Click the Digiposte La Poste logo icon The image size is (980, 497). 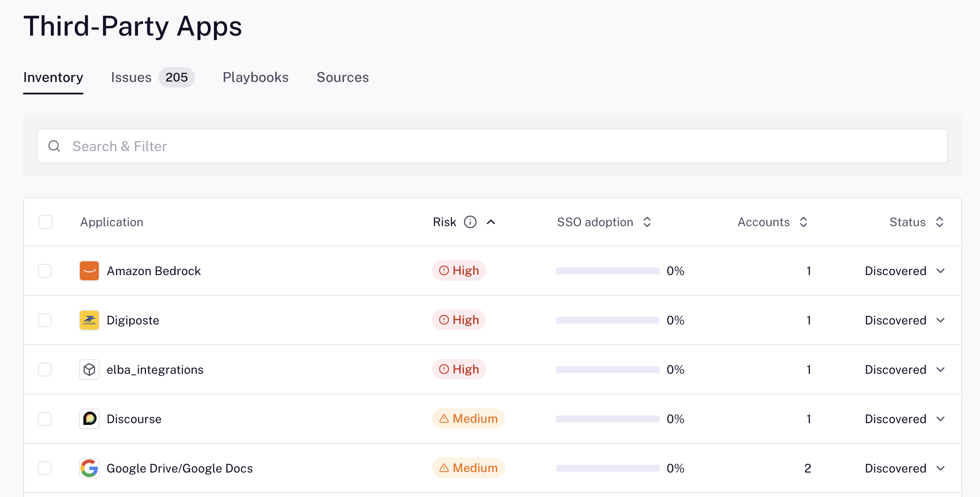(89, 320)
